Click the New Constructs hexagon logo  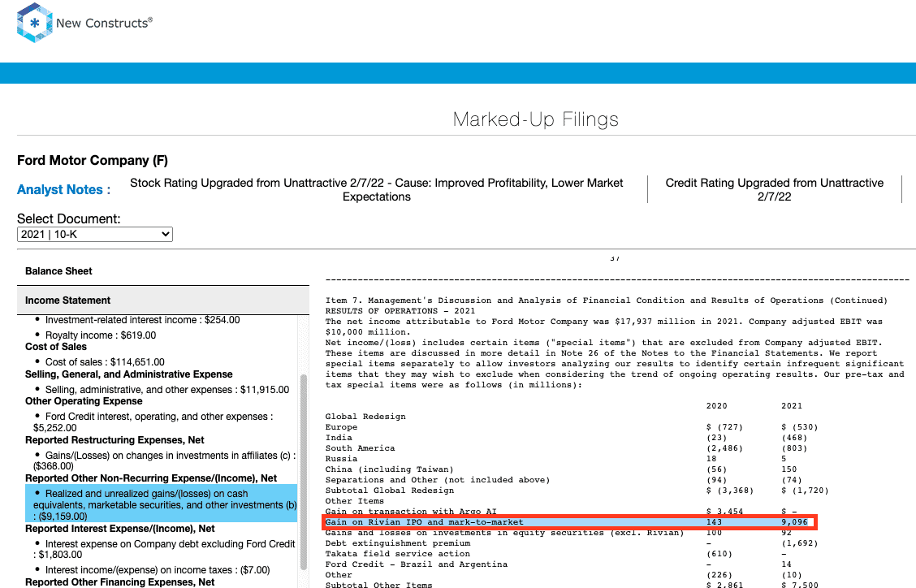(34, 23)
